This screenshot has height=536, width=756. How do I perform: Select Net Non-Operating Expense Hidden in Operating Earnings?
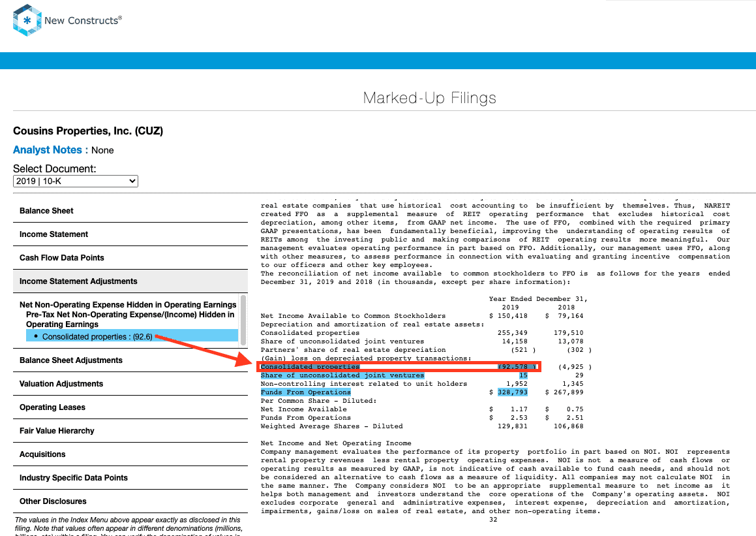(x=128, y=304)
